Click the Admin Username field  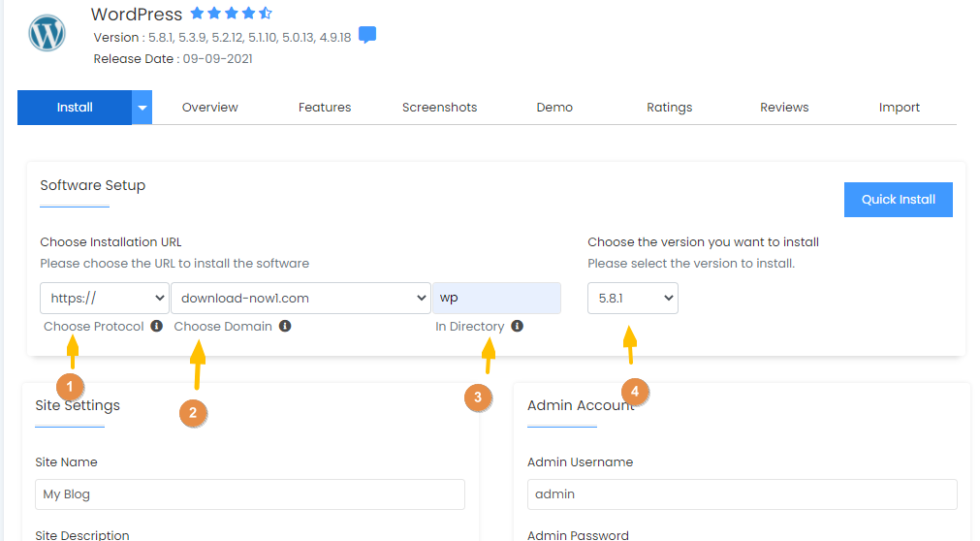click(742, 494)
